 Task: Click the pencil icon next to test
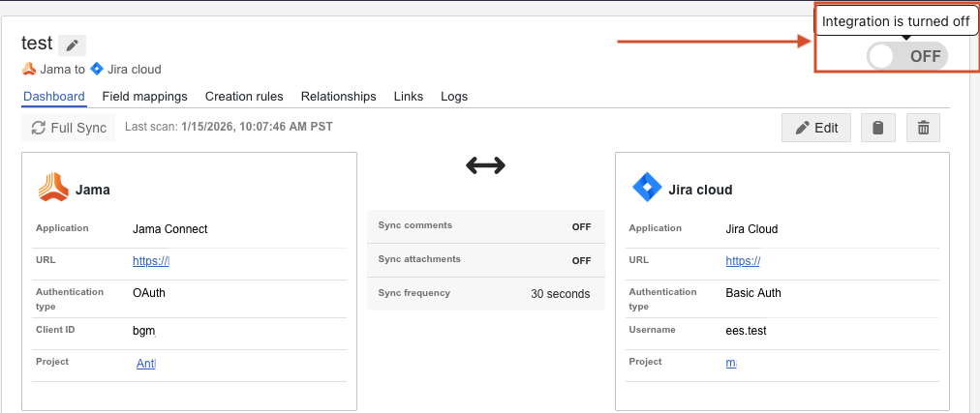(x=72, y=45)
